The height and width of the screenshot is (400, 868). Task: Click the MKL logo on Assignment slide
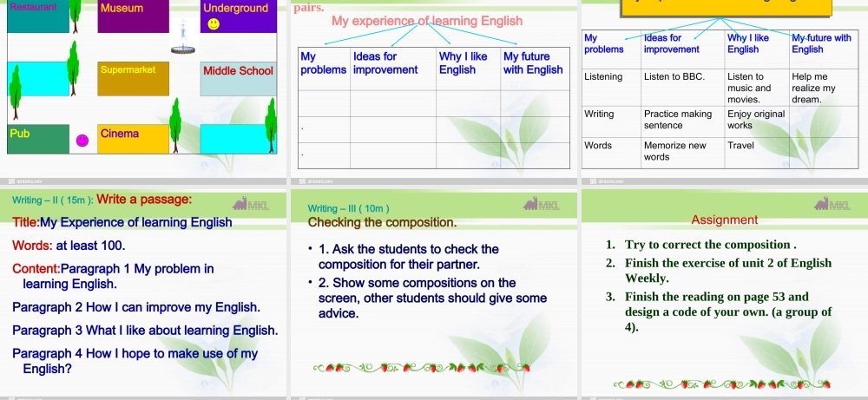832,204
